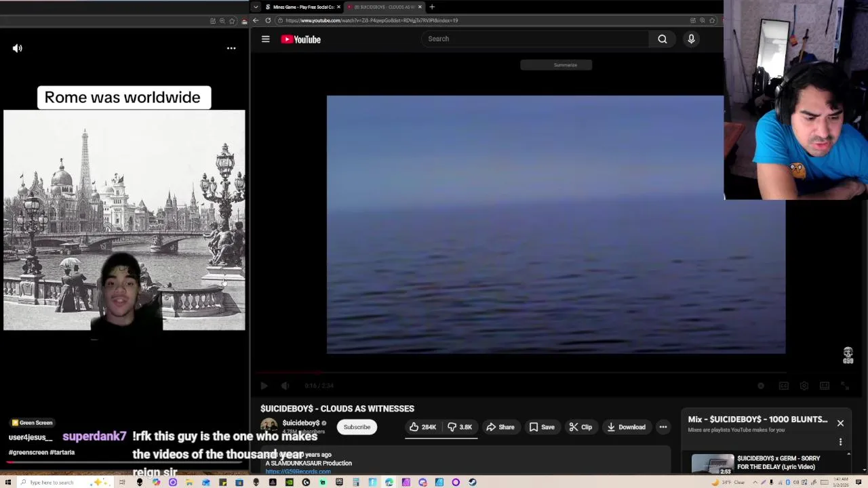Open a new browser tab
Viewport: 868px width, 488px height.
432,7
